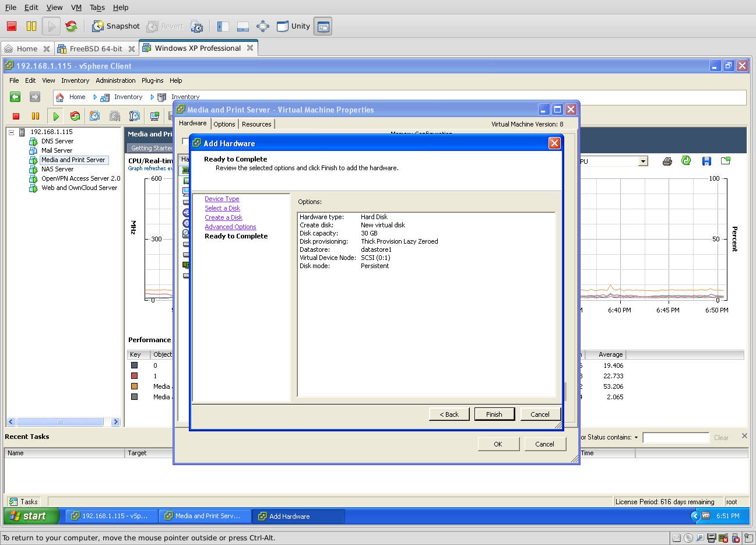
Task: Click OK in Virtual Machine Properties dialog
Action: coord(498,444)
